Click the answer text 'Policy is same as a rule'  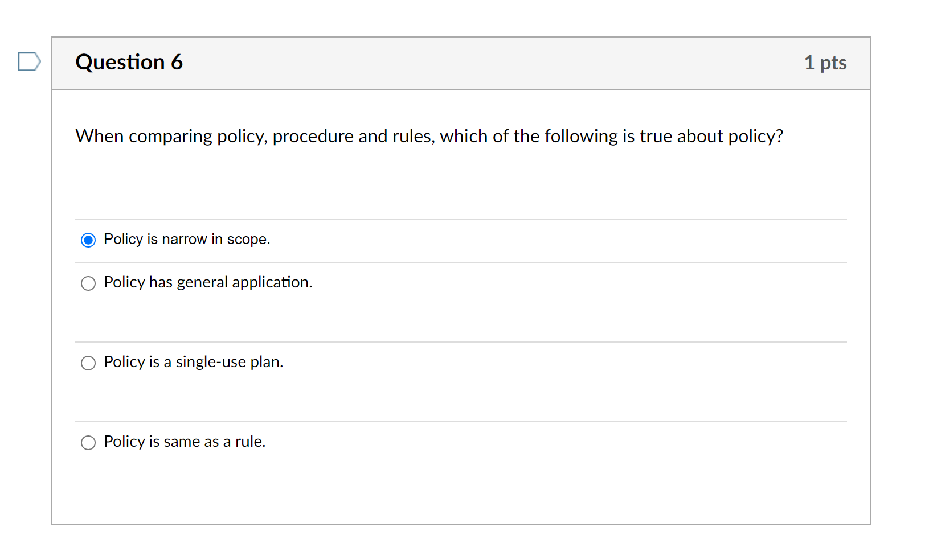(185, 441)
